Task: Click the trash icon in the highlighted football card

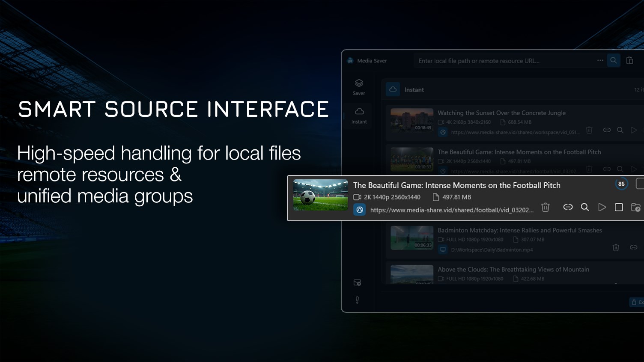Action: (545, 207)
